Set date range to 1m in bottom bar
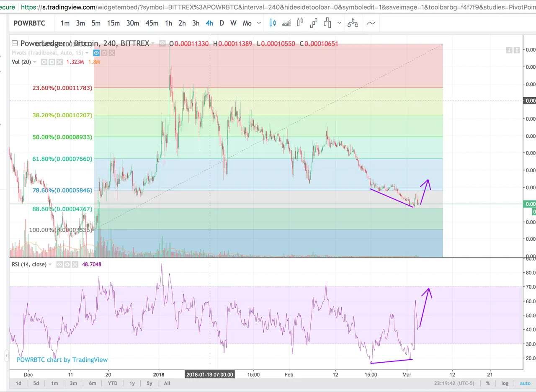Viewport: 536px width, 392px height. (x=54, y=383)
